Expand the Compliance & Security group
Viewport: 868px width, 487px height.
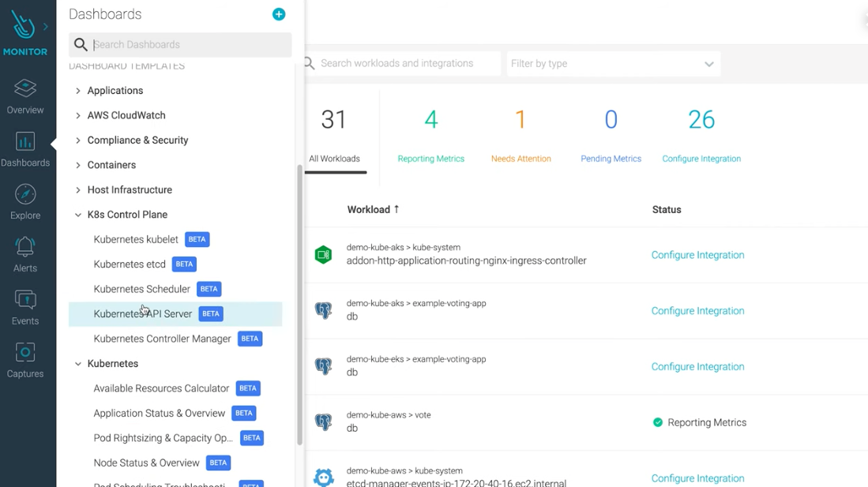pyautogui.click(x=77, y=140)
